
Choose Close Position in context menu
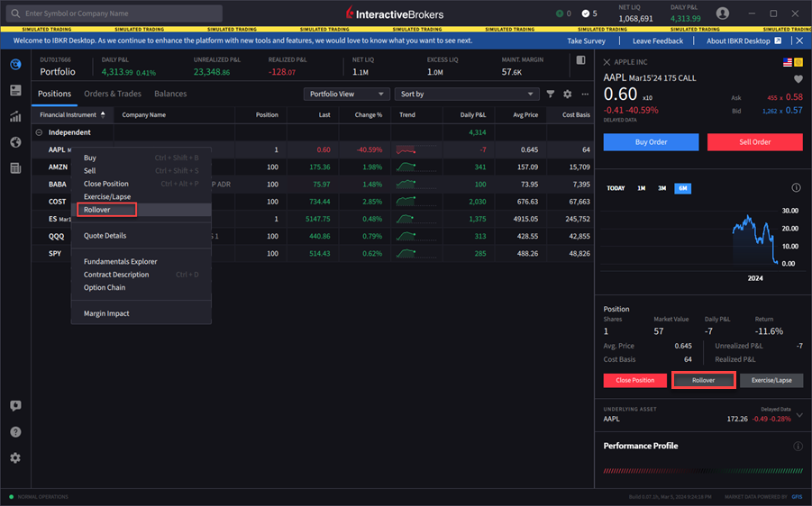point(141,184)
